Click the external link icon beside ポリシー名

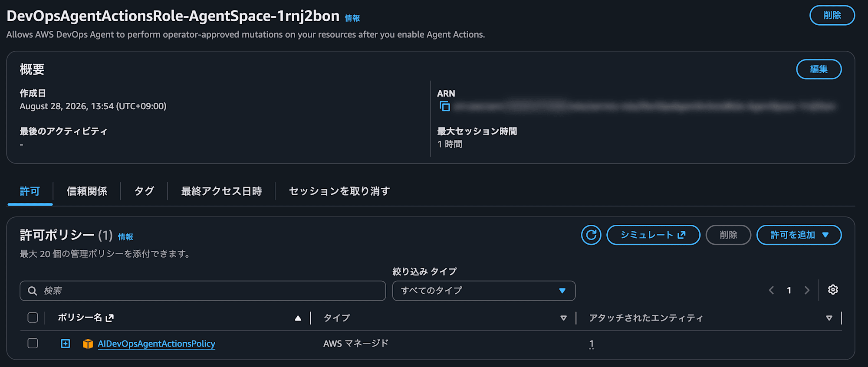pyautogui.click(x=109, y=318)
